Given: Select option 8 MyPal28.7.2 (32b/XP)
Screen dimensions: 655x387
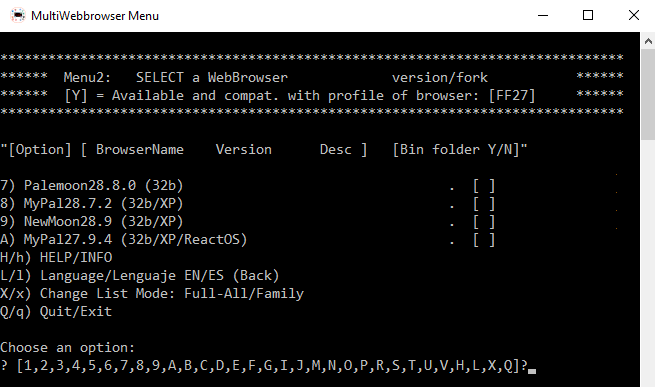Looking at the screenshot, I should point(92,204).
